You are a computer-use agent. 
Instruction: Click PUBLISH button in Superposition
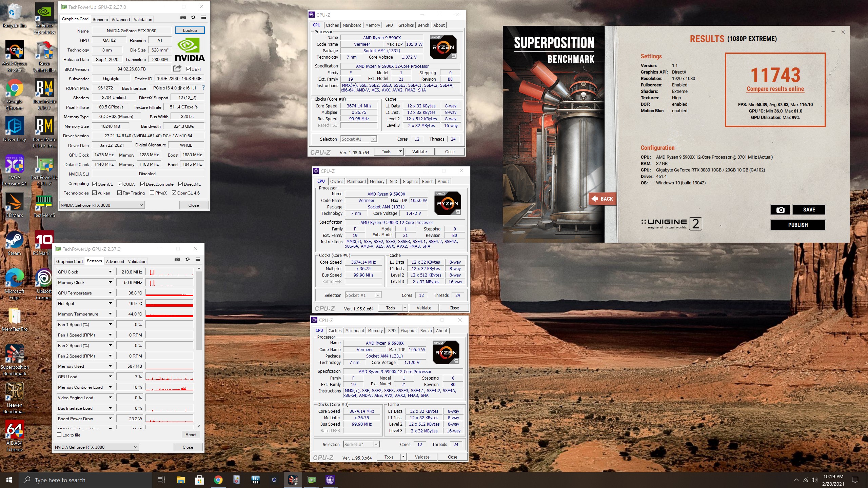[798, 225]
